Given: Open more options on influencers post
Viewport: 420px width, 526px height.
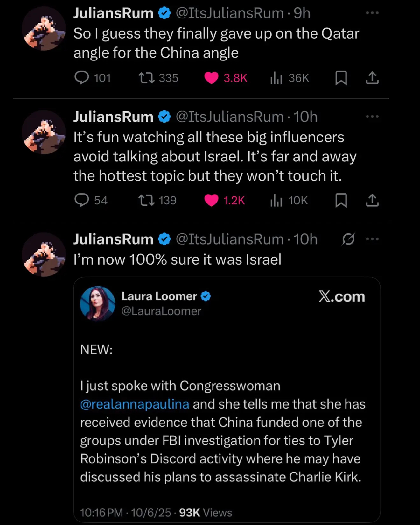Looking at the screenshot, I should point(372,117).
